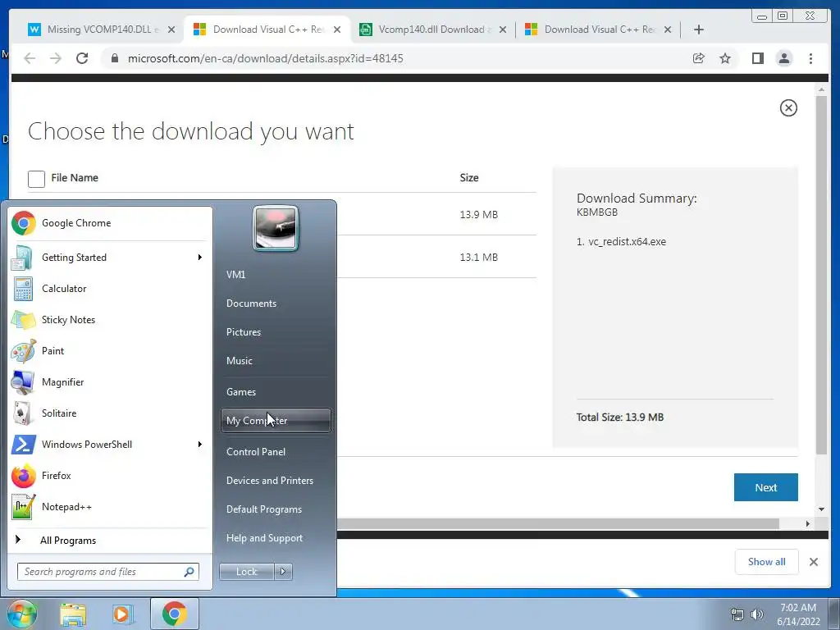840x630 pixels.
Task: Open Games from Start menu
Action: 276,392
